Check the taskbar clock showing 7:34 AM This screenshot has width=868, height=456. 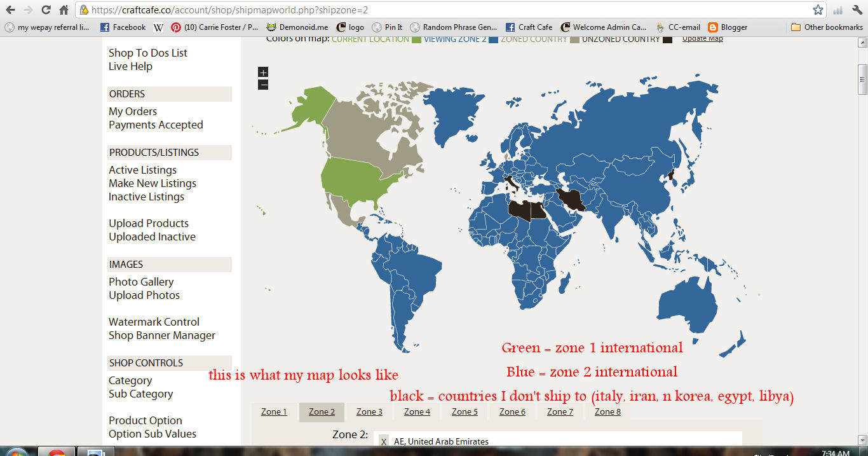click(x=835, y=453)
